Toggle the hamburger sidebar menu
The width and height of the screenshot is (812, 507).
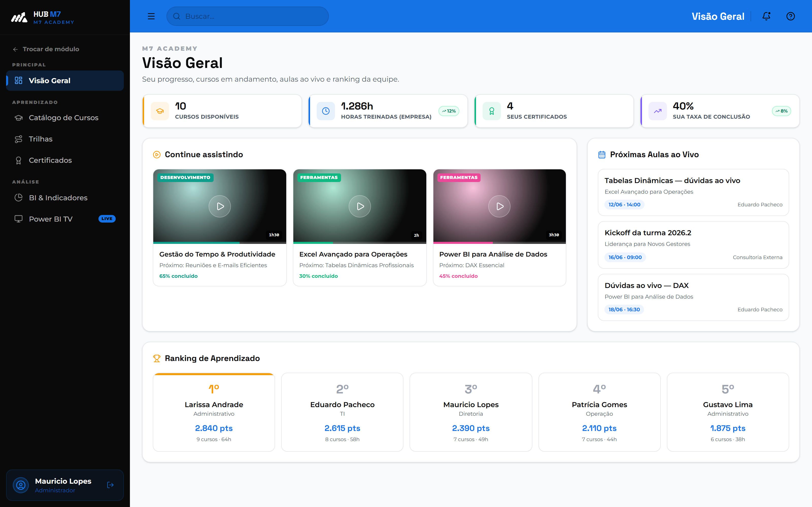pyautogui.click(x=151, y=16)
